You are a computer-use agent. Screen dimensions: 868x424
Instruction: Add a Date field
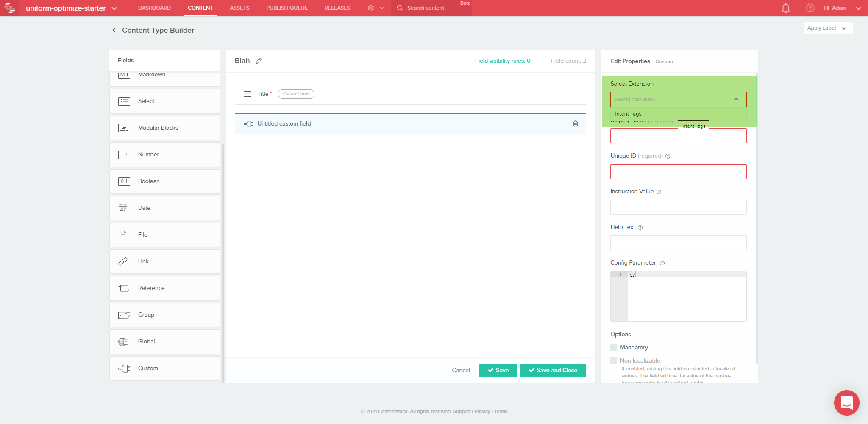click(x=164, y=208)
